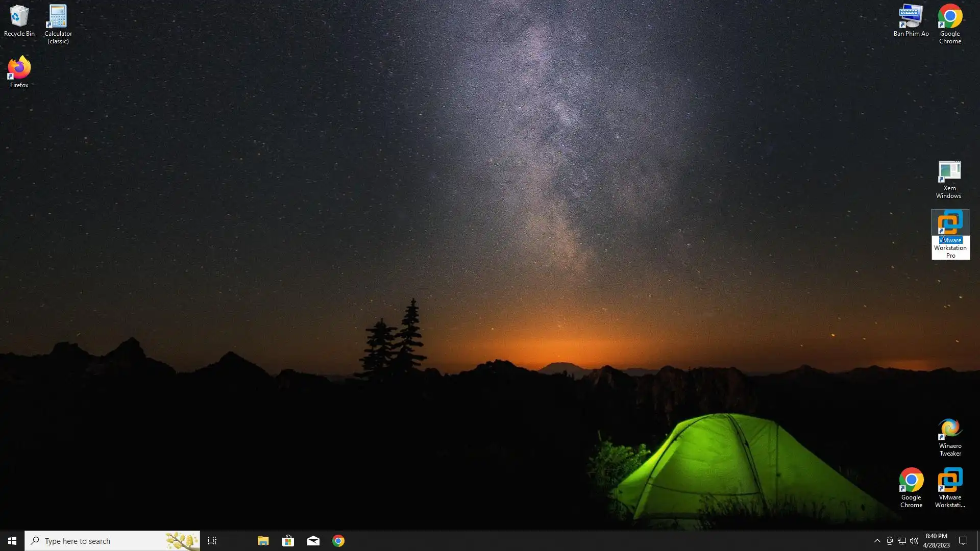This screenshot has height=551, width=980.
Task: Open the Mail app on taskbar
Action: [x=313, y=541]
